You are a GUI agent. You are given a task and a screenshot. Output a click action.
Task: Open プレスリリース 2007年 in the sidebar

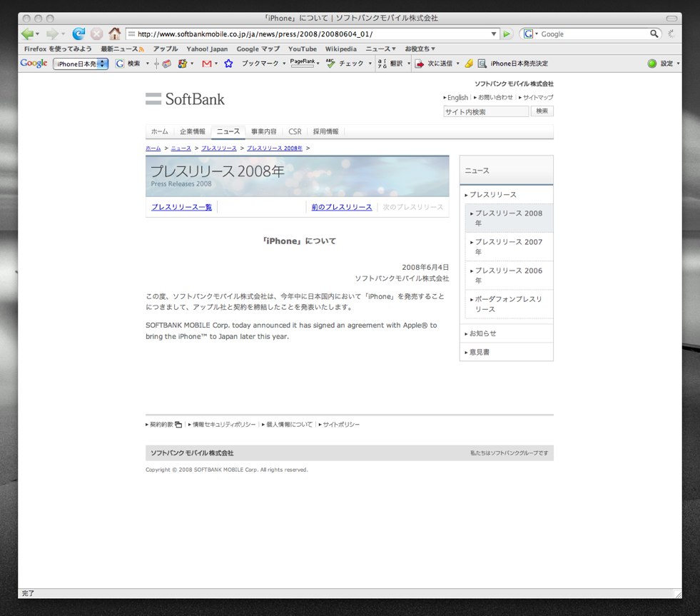pyautogui.click(x=508, y=246)
